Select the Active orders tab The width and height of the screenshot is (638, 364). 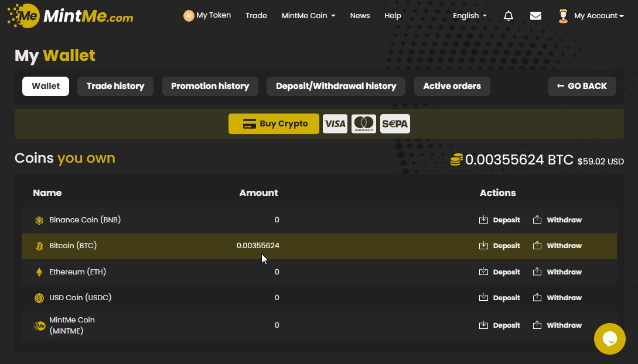pyautogui.click(x=452, y=86)
